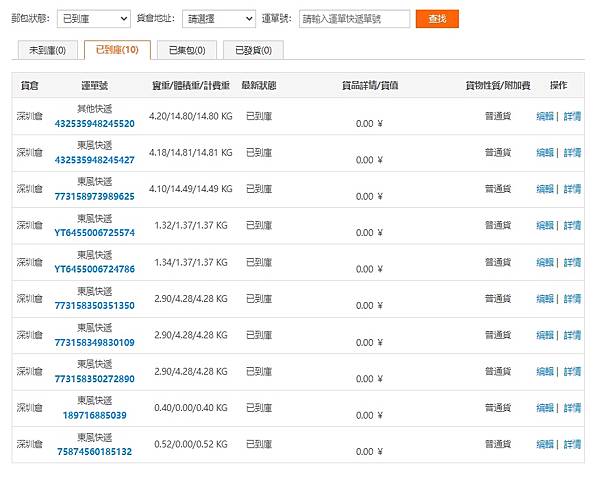
Task: Open tracking number 773158973989625
Action: click(x=95, y=196)
